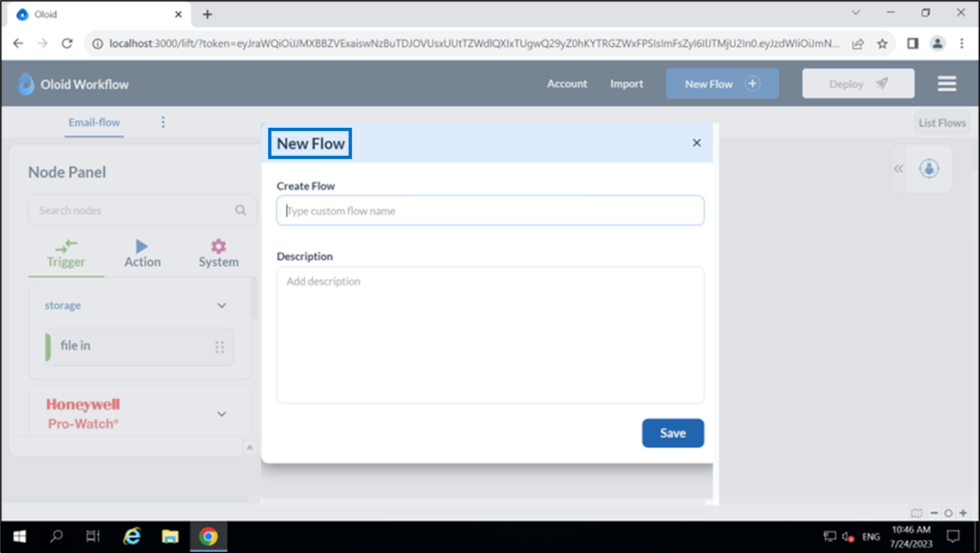Zoom in the canvas with plus icon

963,513
